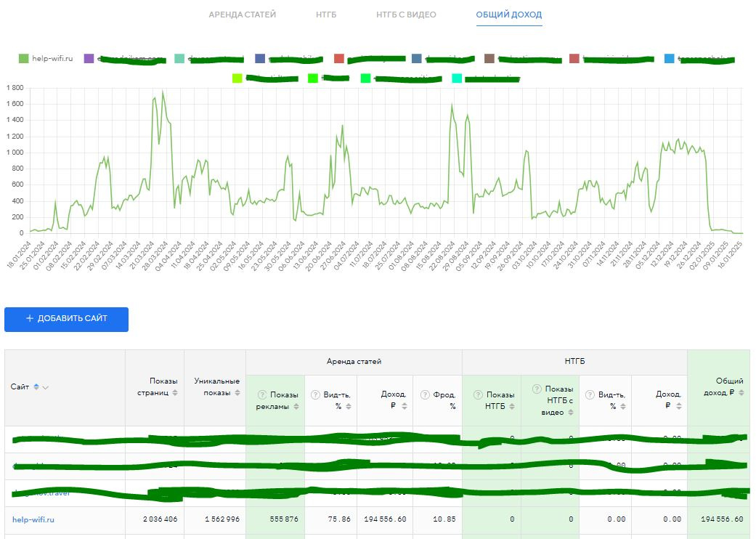Click the 1 800 value on the y-axis
The width and height of the screenshot is (756, 539).
(15, 88)
